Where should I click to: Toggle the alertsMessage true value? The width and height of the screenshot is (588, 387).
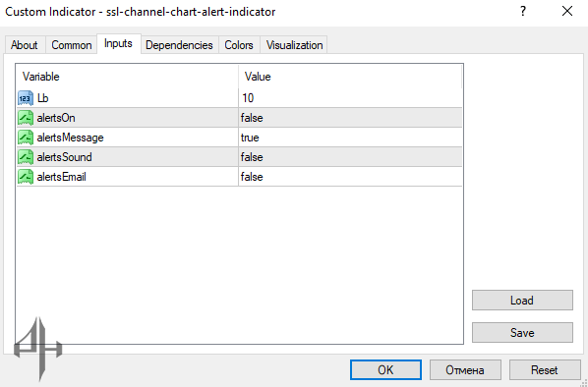point(350,138)
